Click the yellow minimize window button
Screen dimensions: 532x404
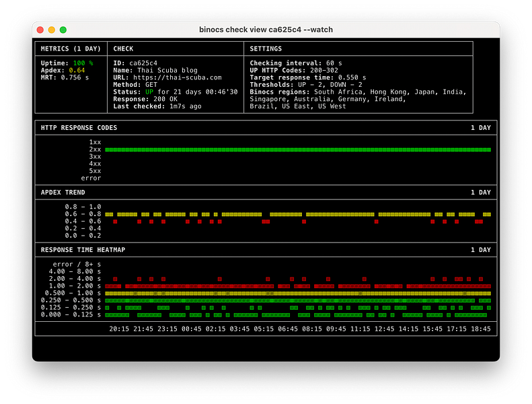(x=52, y=30)
